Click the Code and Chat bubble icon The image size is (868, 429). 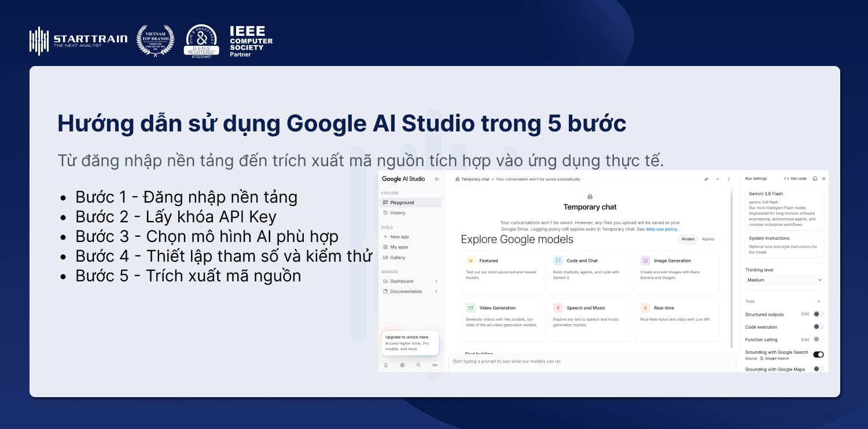coord(558,261)
